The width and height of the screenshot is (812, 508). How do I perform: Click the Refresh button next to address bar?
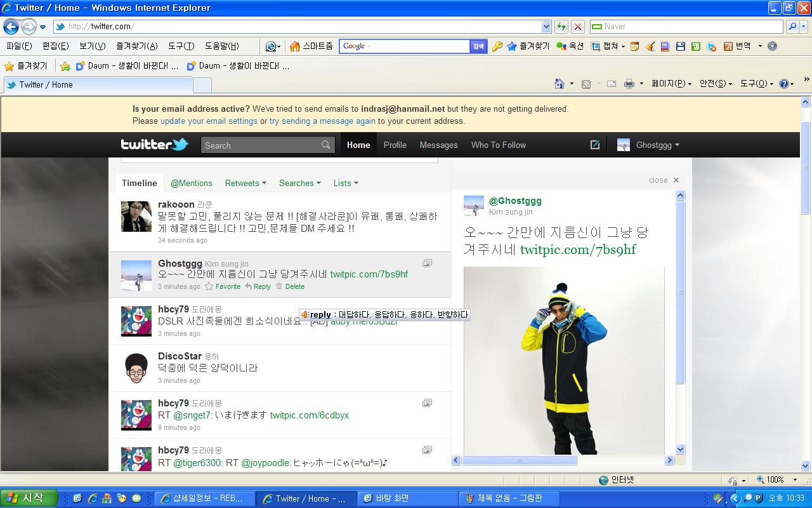[x=561, y=27]
